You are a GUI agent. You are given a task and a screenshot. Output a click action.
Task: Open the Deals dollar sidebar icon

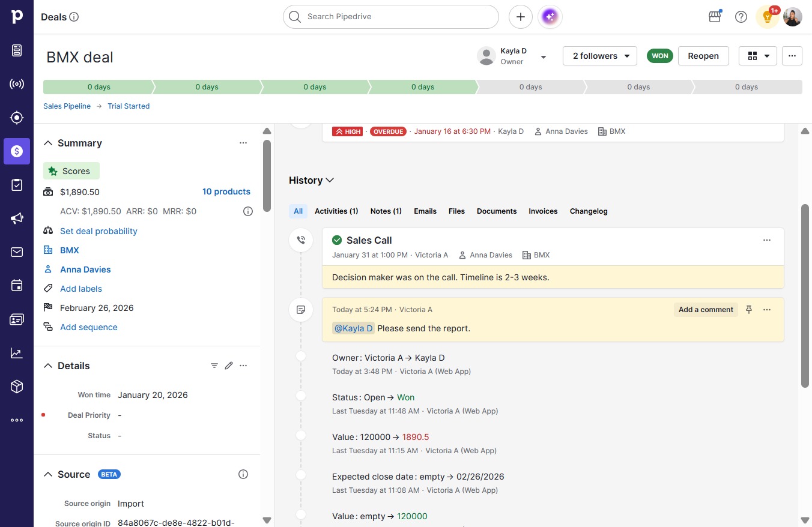pos(17,151)
